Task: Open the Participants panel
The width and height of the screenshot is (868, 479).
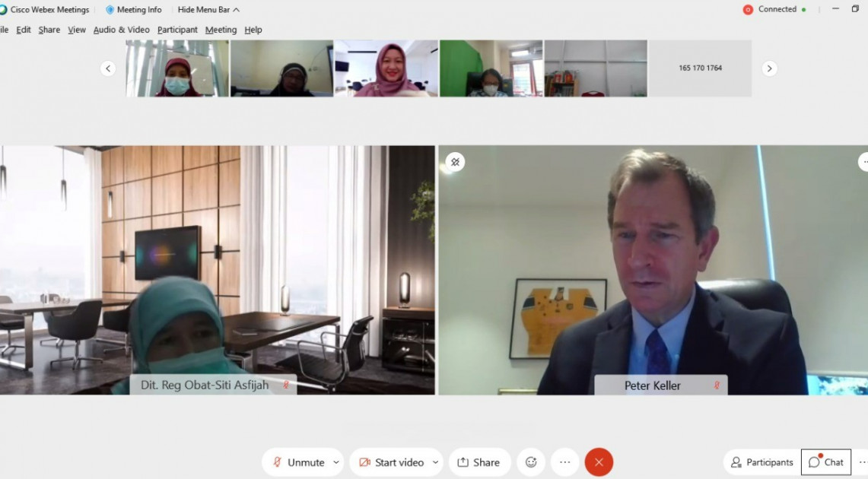Action: tap(761, 462)
